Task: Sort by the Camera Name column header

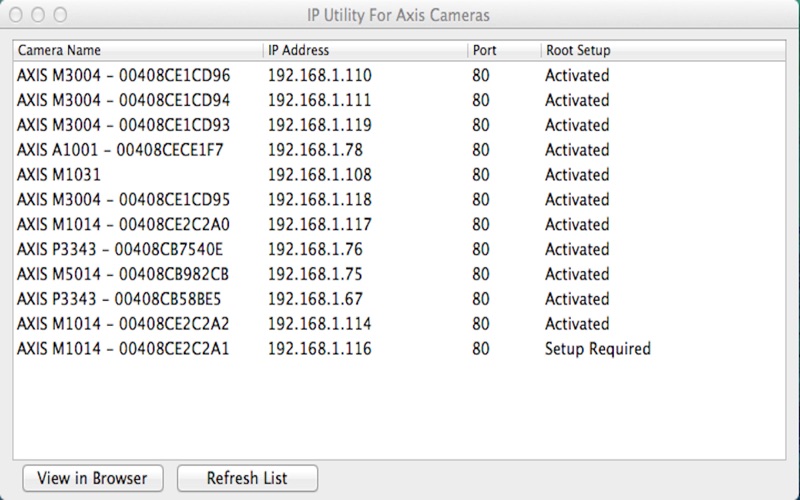Action: point(138,51)
